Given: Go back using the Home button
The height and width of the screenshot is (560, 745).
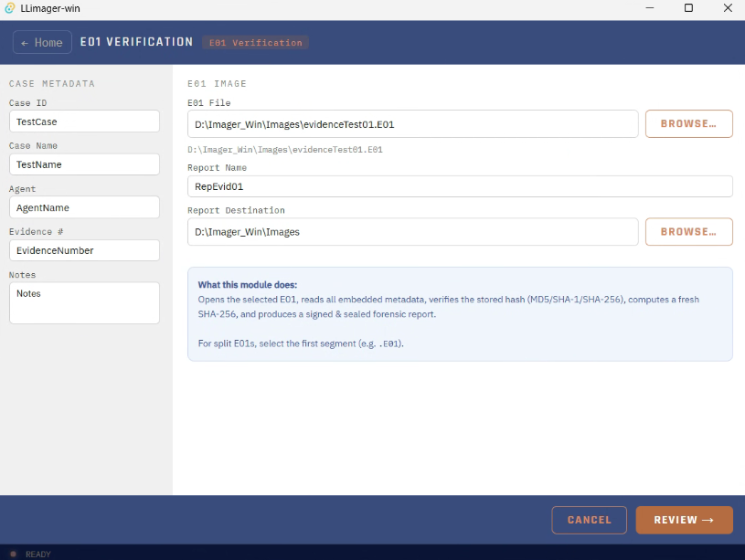Looking at the screenshot, I should [42, 42].
